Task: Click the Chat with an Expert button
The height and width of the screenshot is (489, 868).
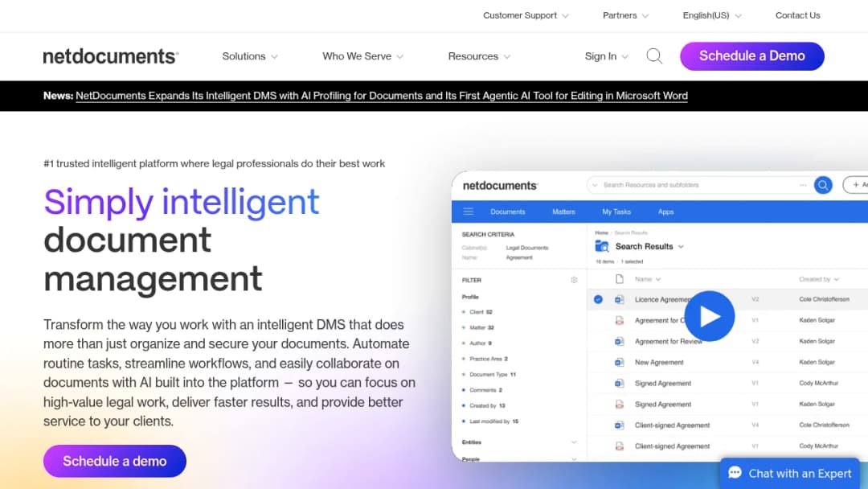Action: pos(790,473)
